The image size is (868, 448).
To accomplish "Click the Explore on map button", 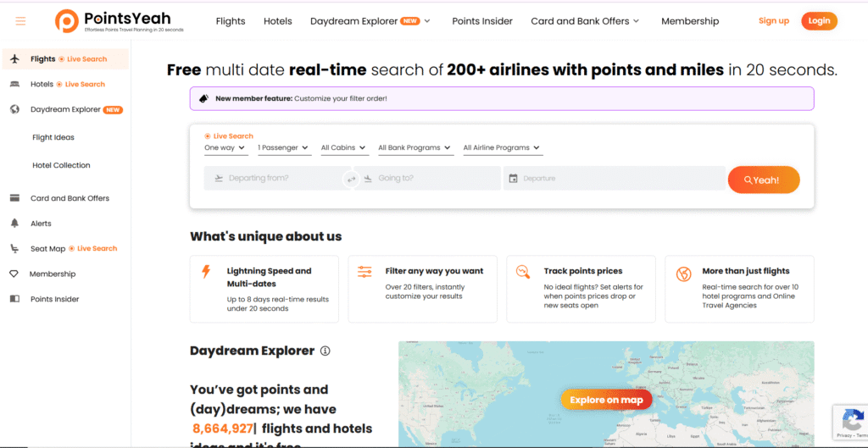I will 606,400.
